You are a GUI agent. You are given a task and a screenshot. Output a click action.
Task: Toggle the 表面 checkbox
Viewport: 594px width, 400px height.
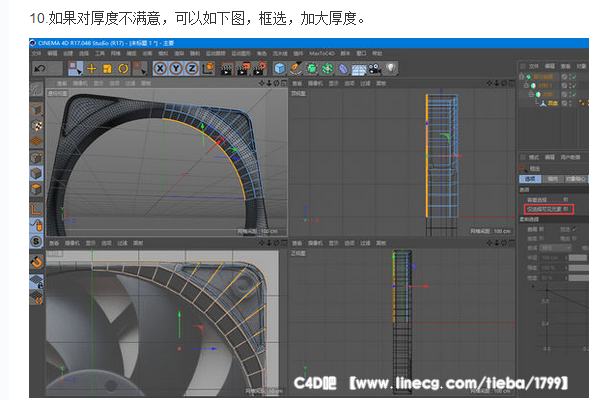coord(542,238)
